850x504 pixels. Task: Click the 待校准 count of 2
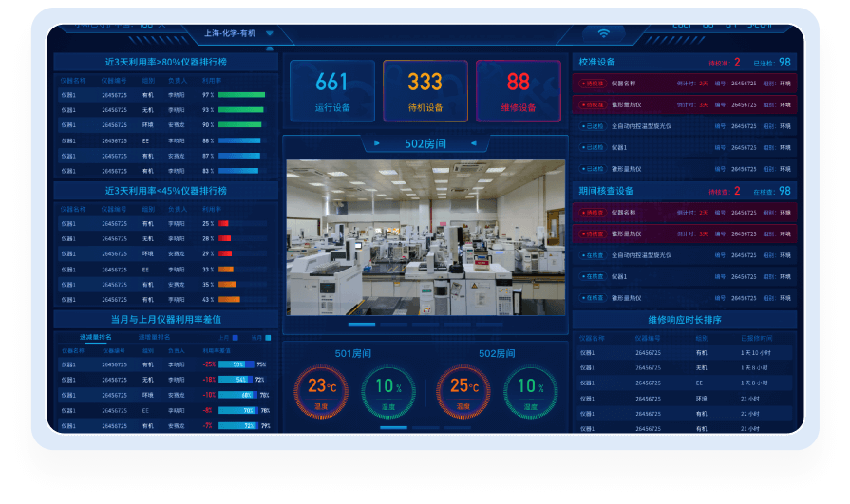737,63
